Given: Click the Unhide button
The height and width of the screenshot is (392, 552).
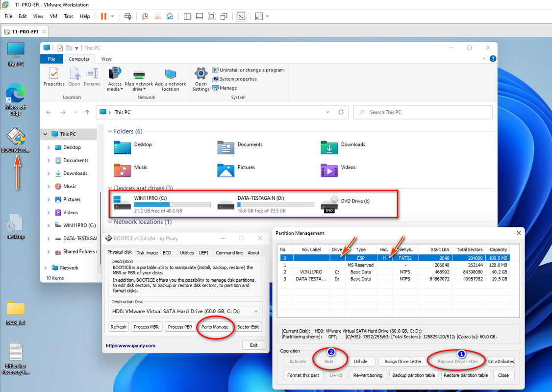Looking at the screenshot, I should (x=360, y=362).
